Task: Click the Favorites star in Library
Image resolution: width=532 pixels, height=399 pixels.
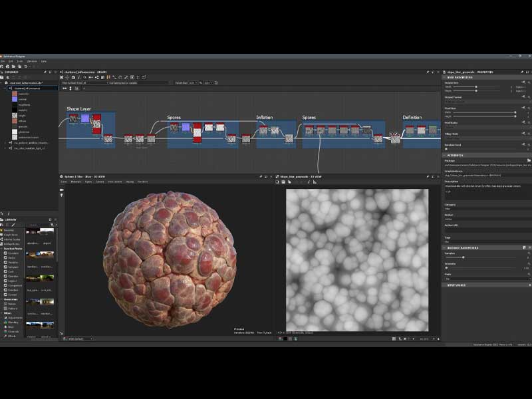Action: [3, 230]
